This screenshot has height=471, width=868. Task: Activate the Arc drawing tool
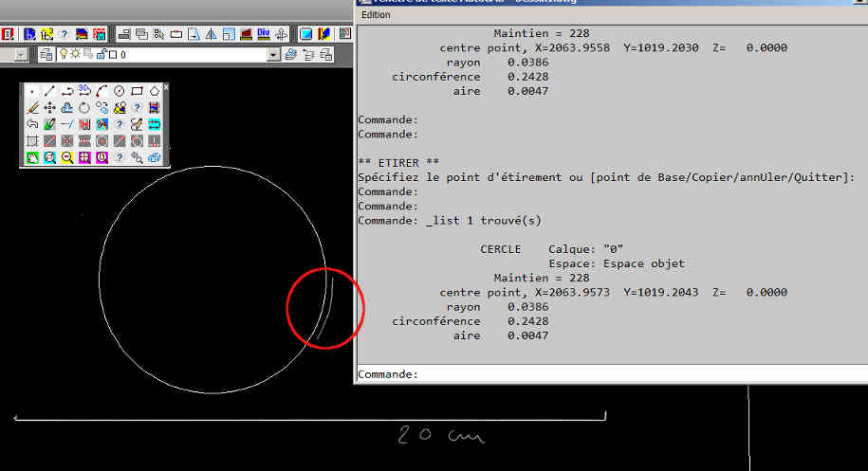[102, 91]
